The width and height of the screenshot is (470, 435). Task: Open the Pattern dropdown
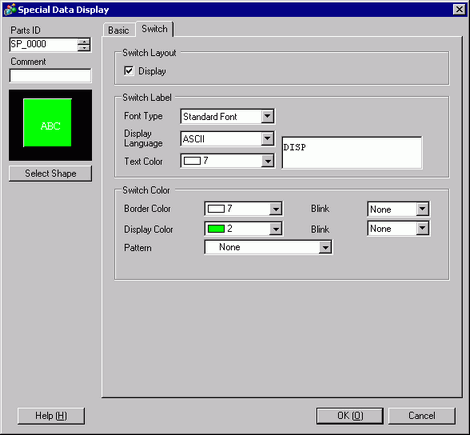(x=268, y=247)
